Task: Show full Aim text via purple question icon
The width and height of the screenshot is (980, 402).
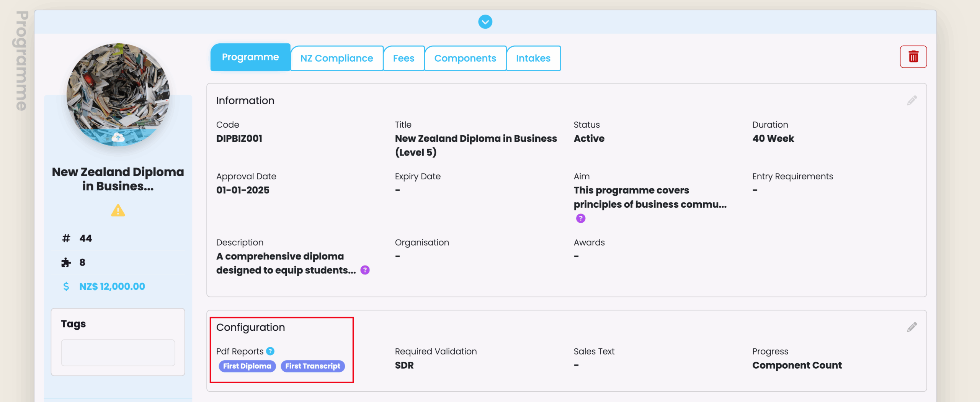Action: [x=580, y=218]
